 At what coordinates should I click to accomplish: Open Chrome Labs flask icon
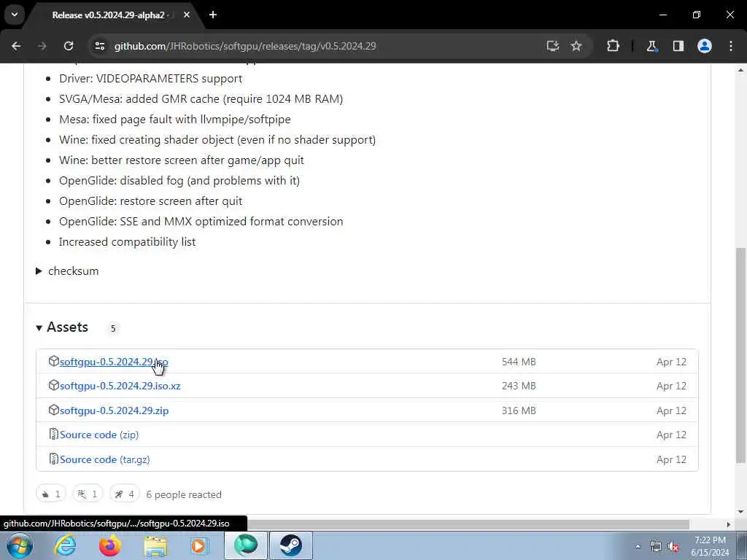coord(651,46)
